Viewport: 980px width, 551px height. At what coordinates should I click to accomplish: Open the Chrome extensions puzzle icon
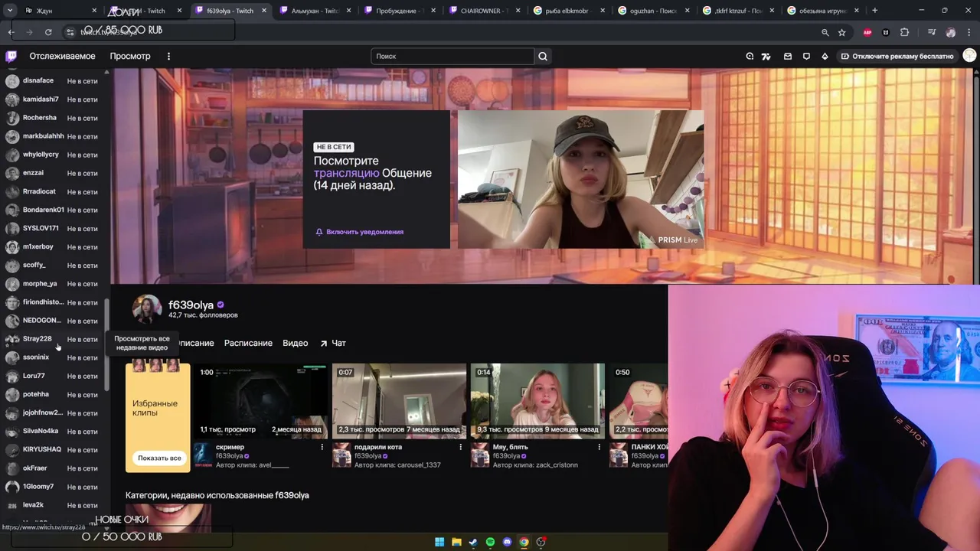tap(904, 32)
